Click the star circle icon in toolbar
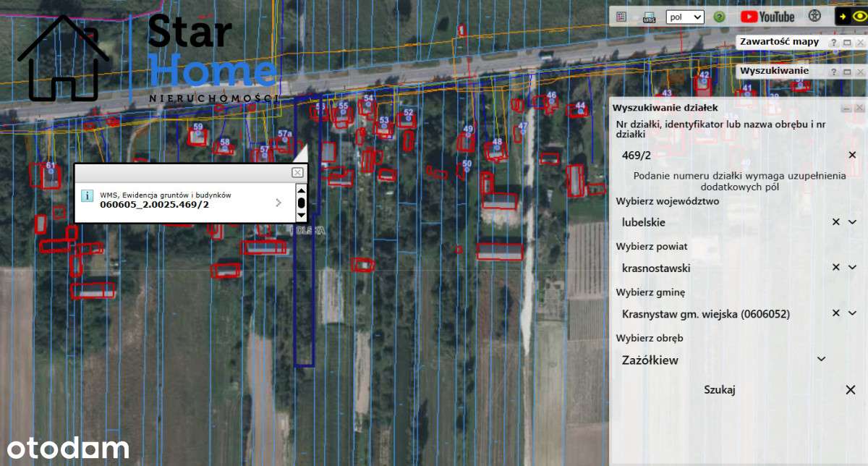The width and height of the screenshot is (868, 466). coord(814,16)
